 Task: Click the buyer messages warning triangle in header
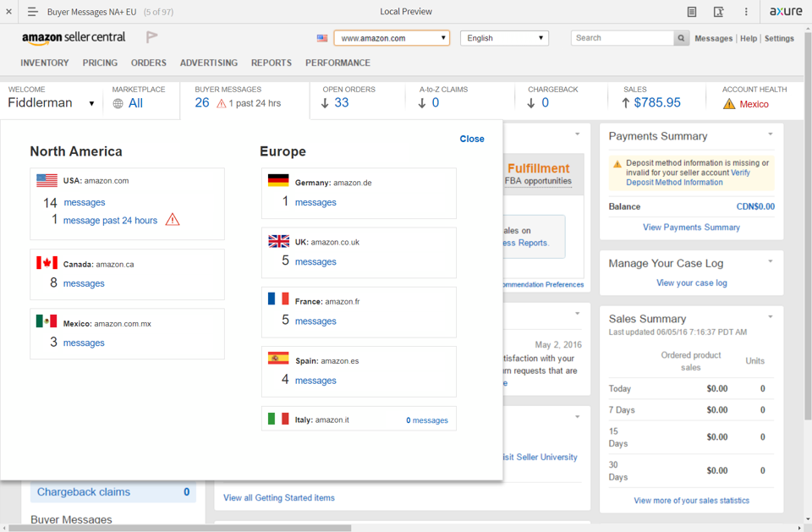click(x=221, y=103)
